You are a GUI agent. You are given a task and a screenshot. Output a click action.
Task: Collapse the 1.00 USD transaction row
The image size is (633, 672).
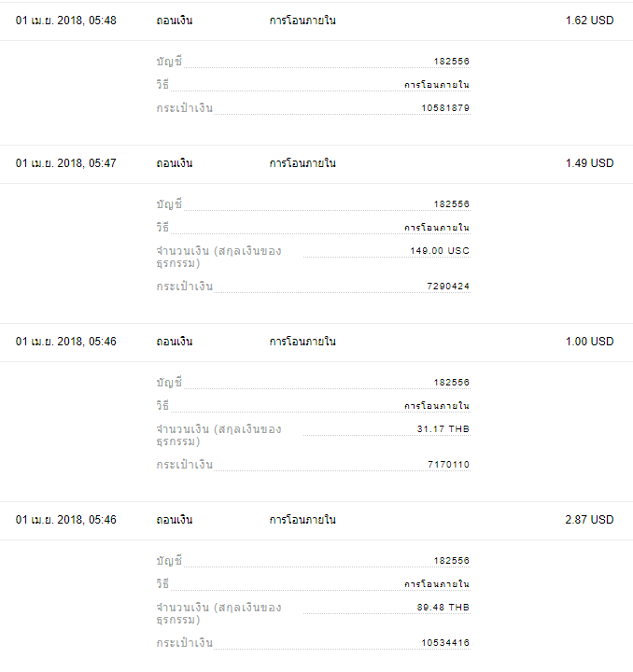tap(316, 342)
